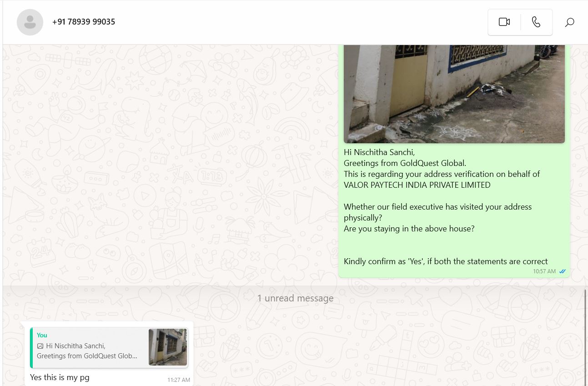The image size is (588, 386).
Task: Select the 'Yes this is my pg' message
Action: [x=60, y=377]
